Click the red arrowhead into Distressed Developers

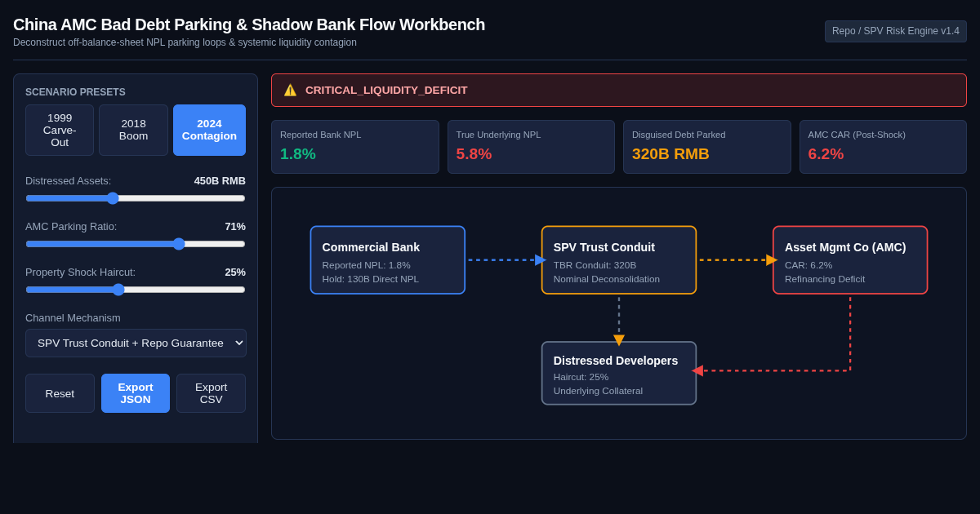tap(697, 370)
